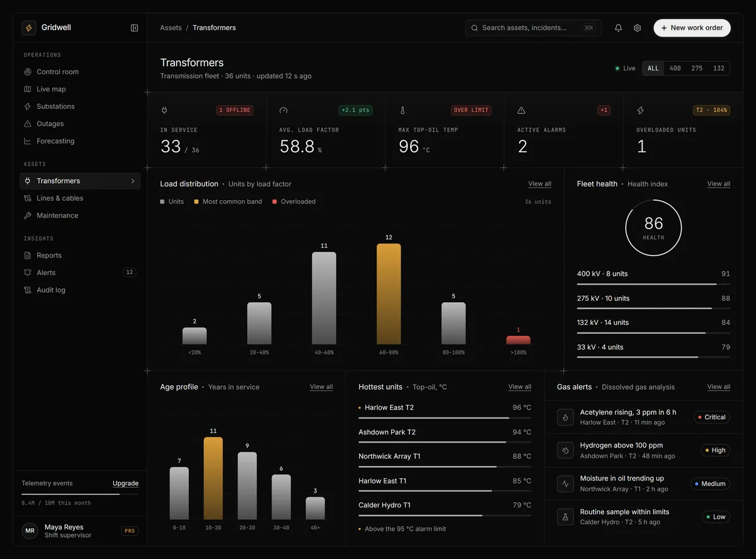Toggle the Live status indicator
The width and height of the screenshot is (756, 559).
[625, 69]
